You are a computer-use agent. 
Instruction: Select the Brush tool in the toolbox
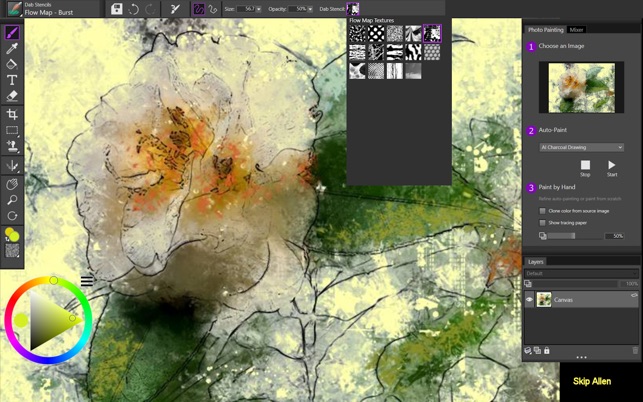coord(12,33)
